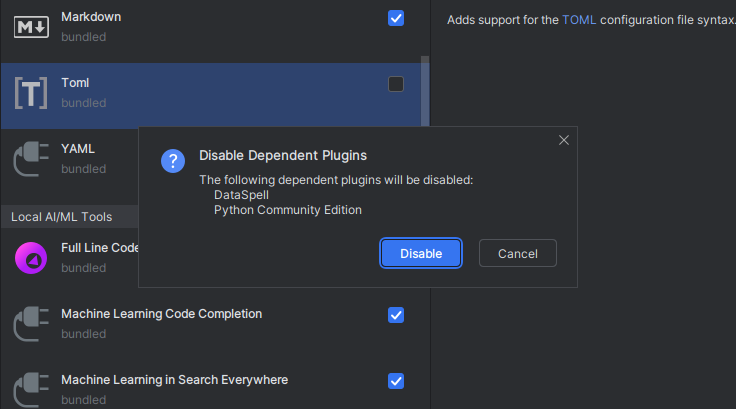Uncheck the Machine Learning Code Completion checkbox
Screen dimensions: 736x410
(x=396, y=315)
